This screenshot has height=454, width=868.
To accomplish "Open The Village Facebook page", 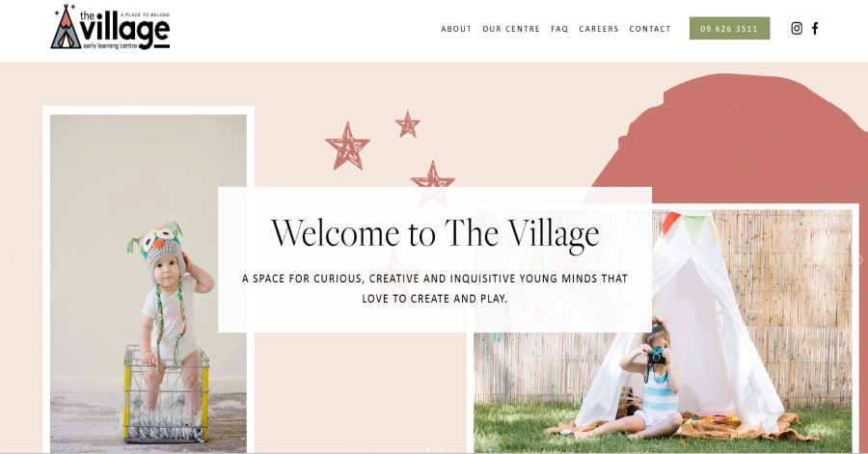I will click(x=815, y=28).
